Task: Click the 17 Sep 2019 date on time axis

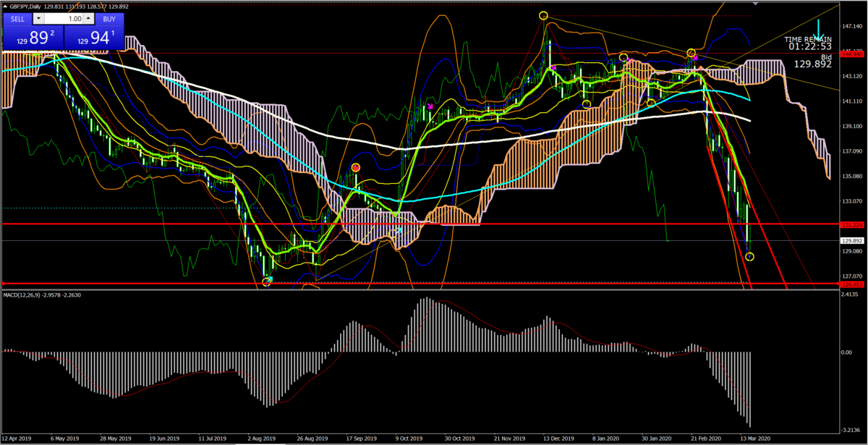Action: click(361, 438)
